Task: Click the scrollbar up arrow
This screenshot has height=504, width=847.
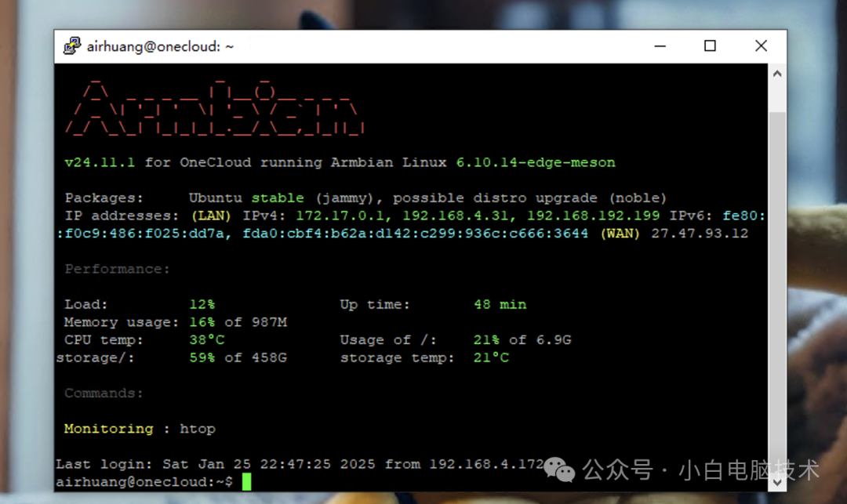Action: tap(776, 74)
